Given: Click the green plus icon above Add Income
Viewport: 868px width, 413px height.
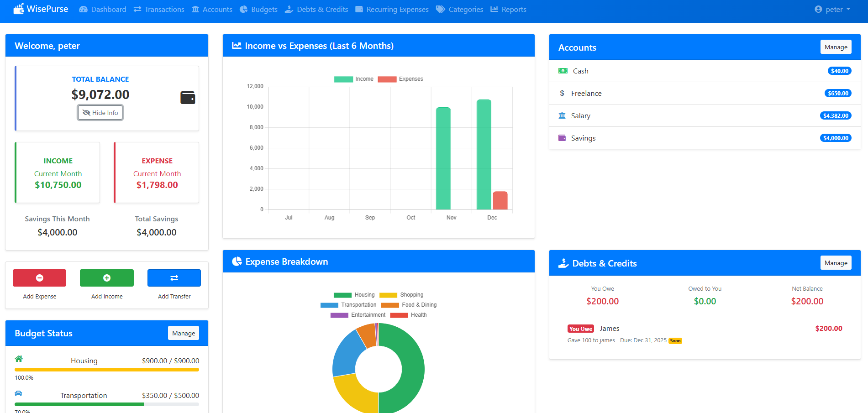Looking at the screenshot, I should click(x=106, y=278).
